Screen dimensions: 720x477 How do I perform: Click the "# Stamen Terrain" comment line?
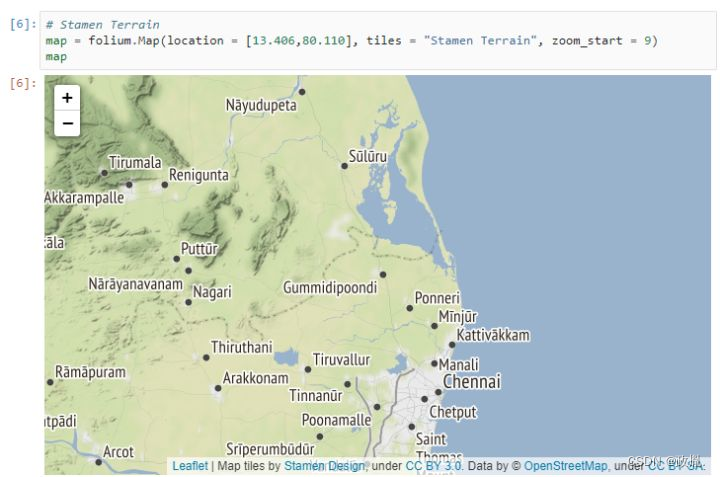coord(102,24)
